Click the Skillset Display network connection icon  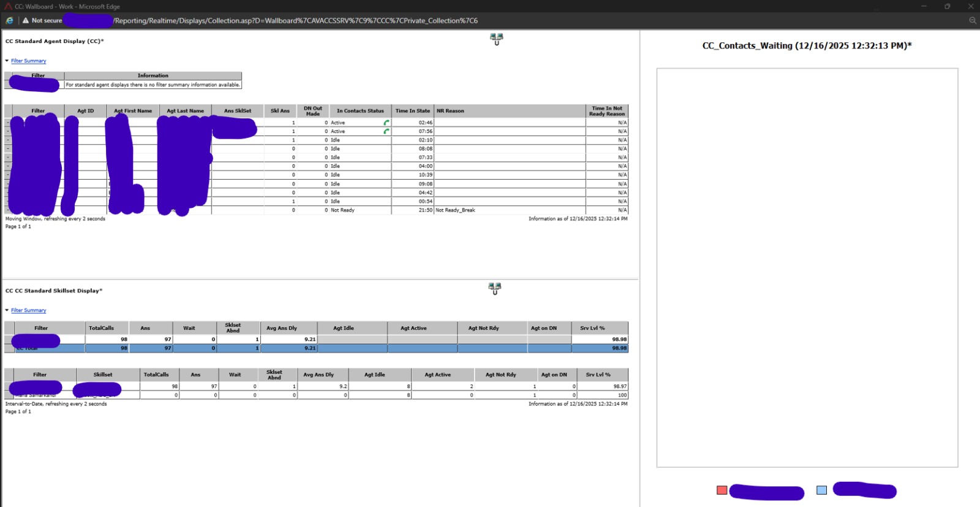[495, 288]
